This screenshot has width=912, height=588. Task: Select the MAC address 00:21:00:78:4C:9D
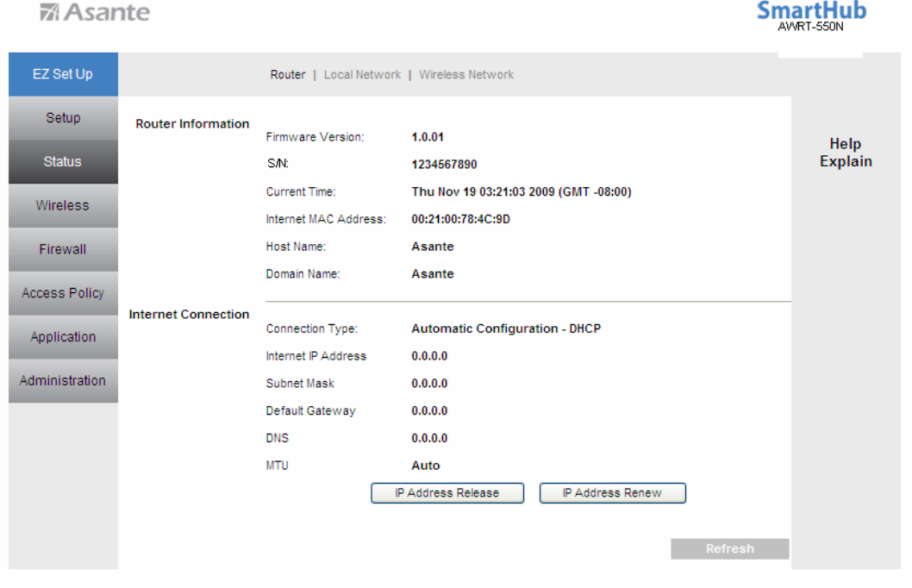460,219
